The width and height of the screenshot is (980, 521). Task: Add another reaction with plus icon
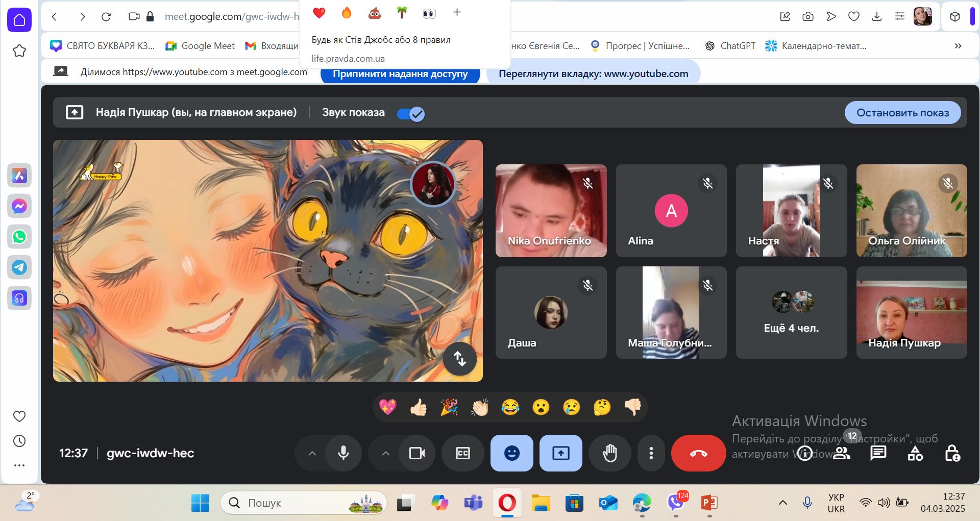[x=457, y=12]
